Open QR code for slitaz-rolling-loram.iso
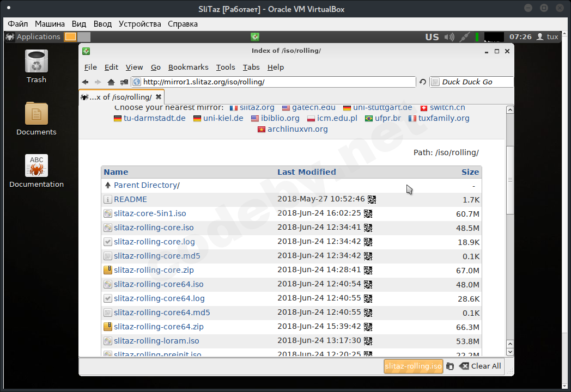571x392 pixels. pos(368,341)
